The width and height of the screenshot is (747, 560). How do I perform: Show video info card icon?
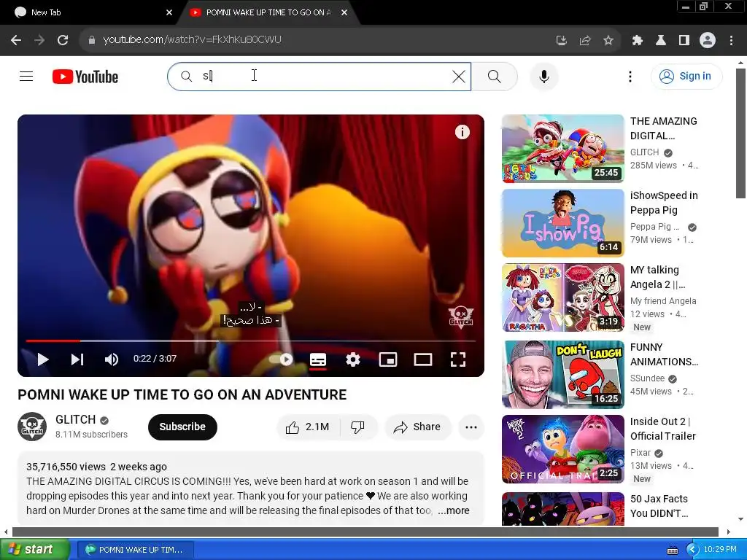coord(462,132)
